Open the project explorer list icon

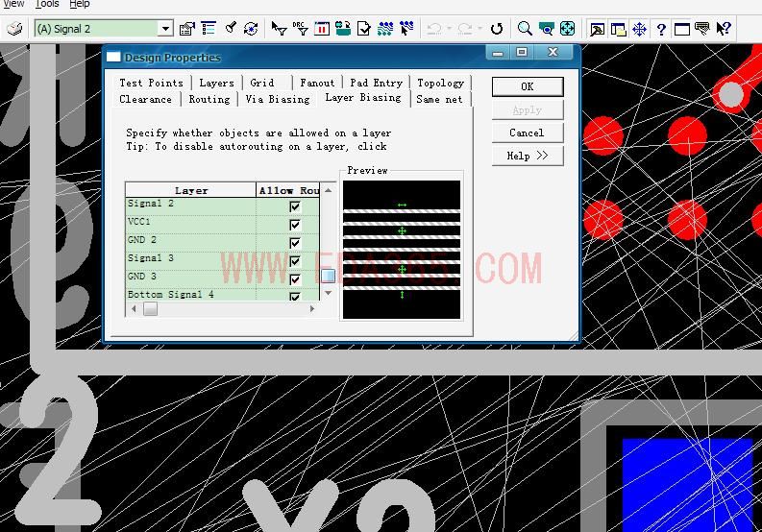(x=209, y=29)
